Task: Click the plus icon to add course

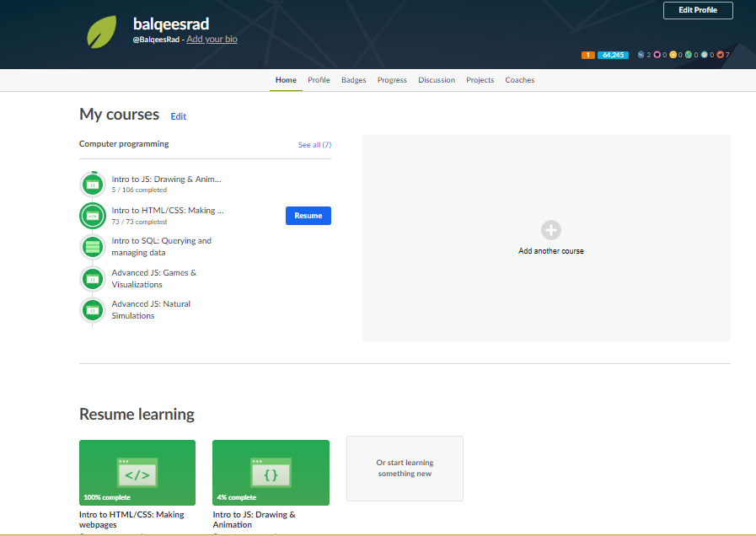Action: pos(551,230)
